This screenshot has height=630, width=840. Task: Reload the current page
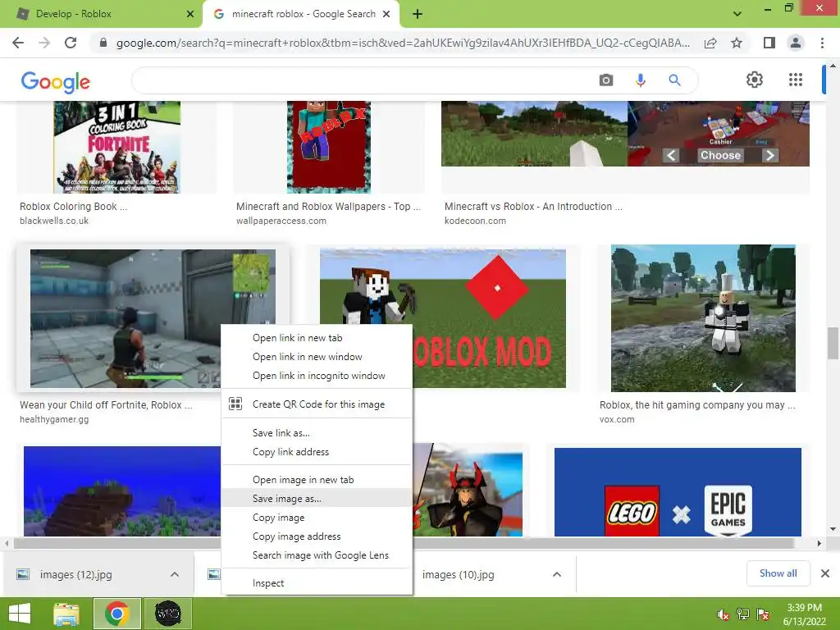pos(71,43)
